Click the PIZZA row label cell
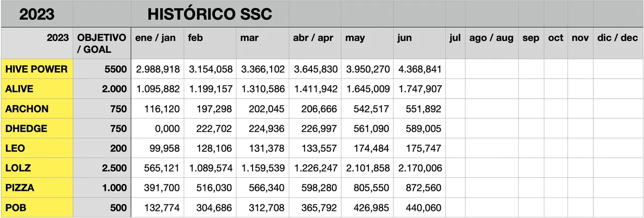 pyautogui.click(x=37, y=188)
